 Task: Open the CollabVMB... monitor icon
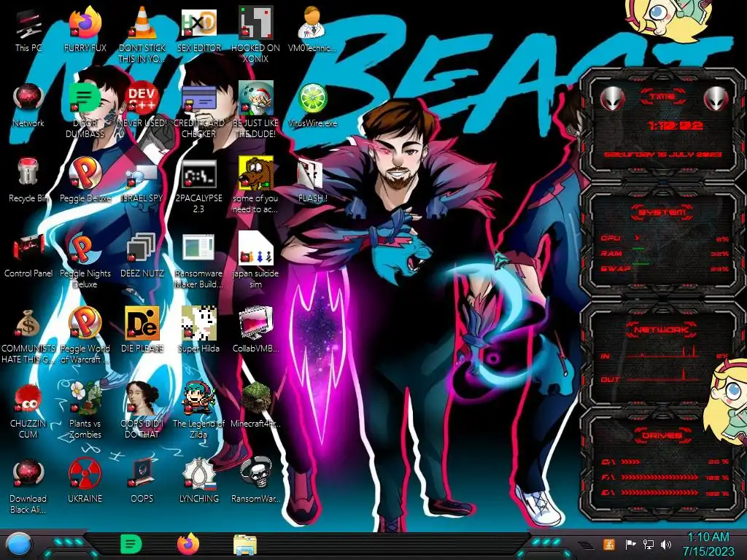click(x=256, y=330)
